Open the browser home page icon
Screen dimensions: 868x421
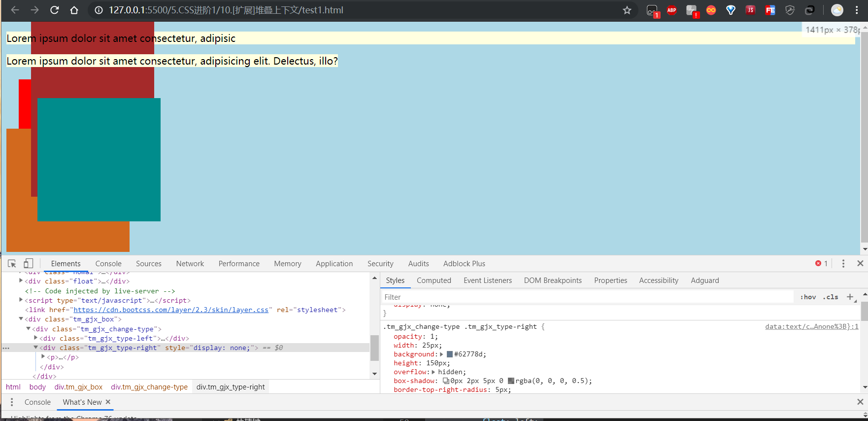tap(74, 10)
